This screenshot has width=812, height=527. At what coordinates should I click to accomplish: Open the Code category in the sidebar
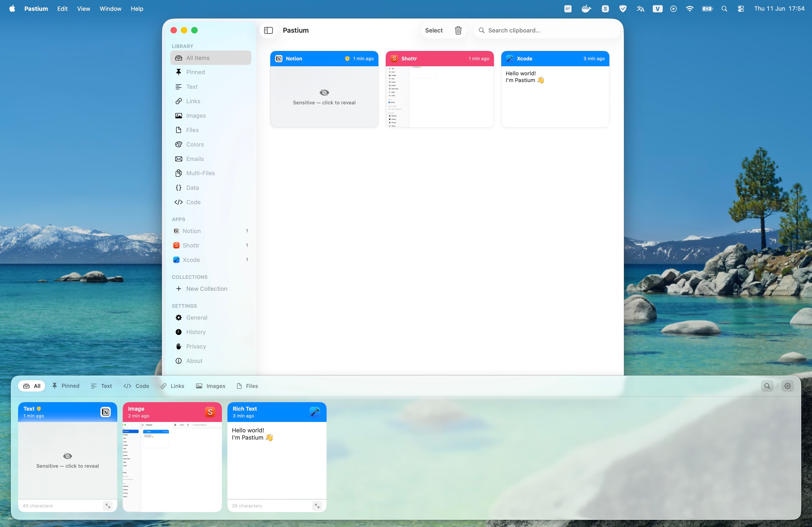click(x=210, y=202)
